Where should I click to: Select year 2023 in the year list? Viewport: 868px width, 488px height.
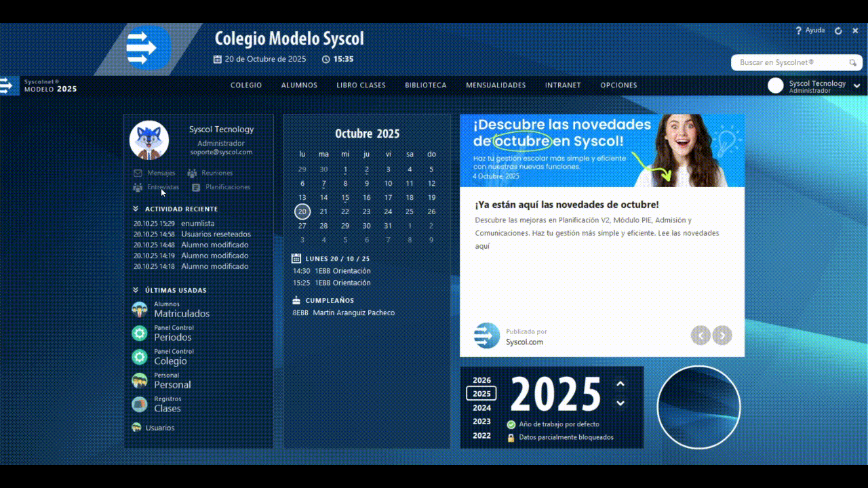click(x=482, y=422)
